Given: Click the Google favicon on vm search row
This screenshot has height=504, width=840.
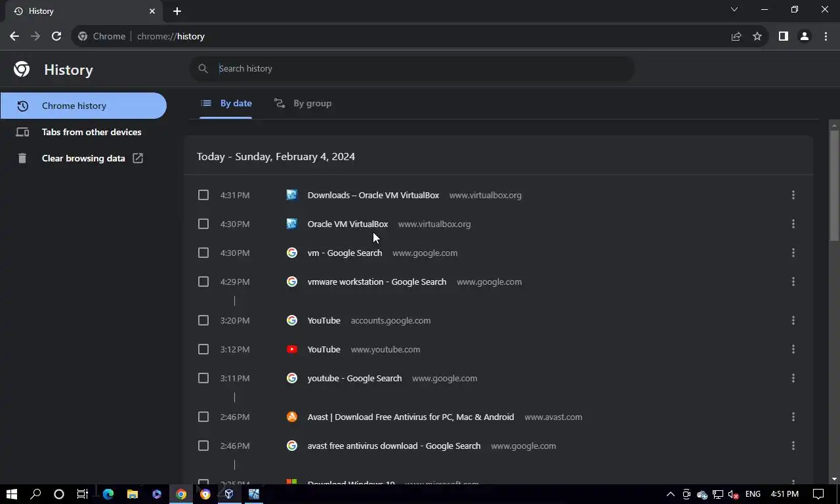Looking at the screenshot, I should click(x=292, y=253).
